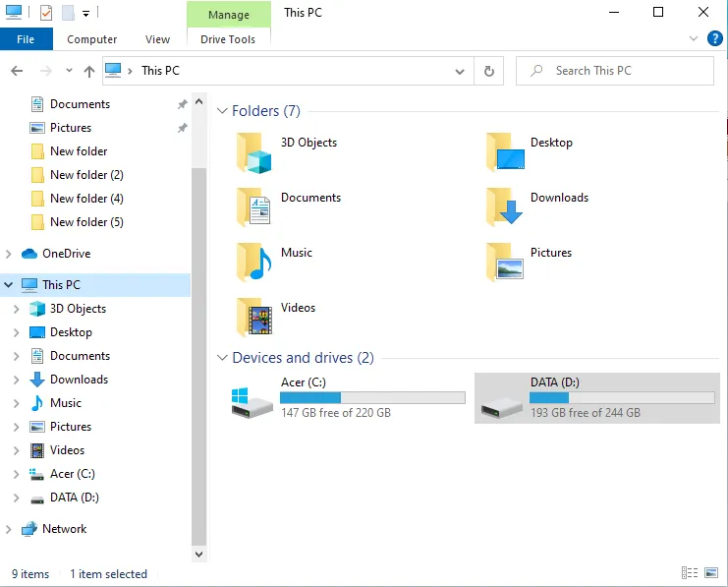The image size is (728, 587).
Task: Click the Acer (C:) usage bar
Action: click(x=372, y=398)
